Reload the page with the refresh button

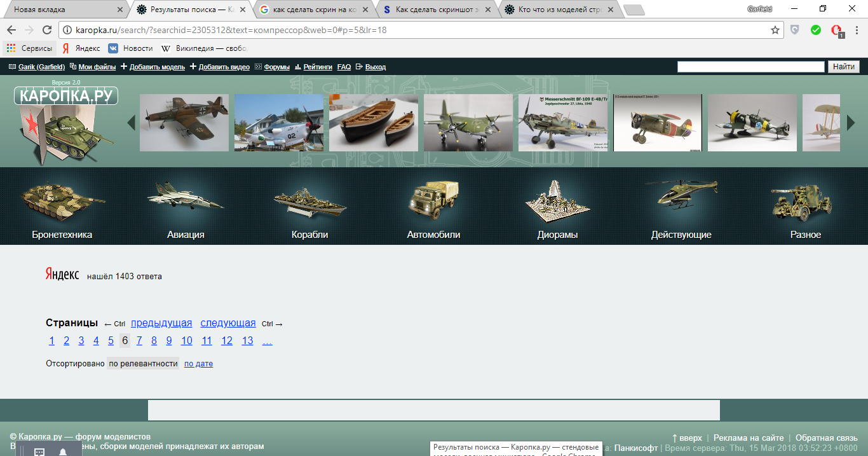(46, 30)
